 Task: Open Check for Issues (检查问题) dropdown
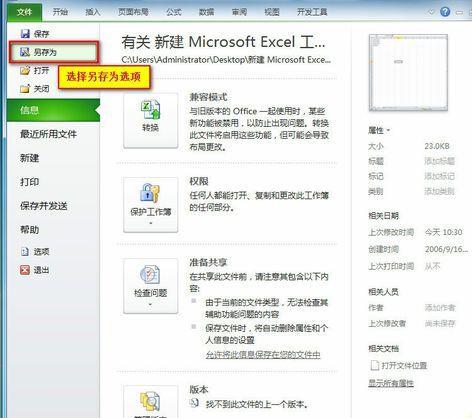coord(151,286)
